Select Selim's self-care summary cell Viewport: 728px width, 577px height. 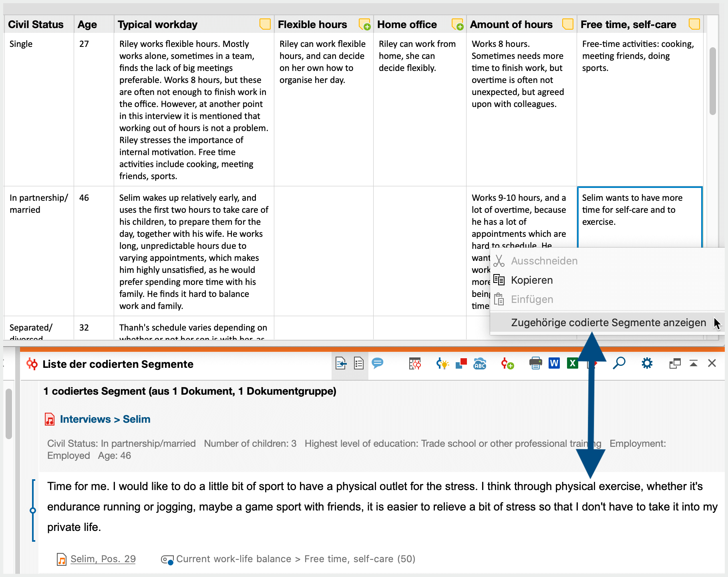click(x=640, y=217)
